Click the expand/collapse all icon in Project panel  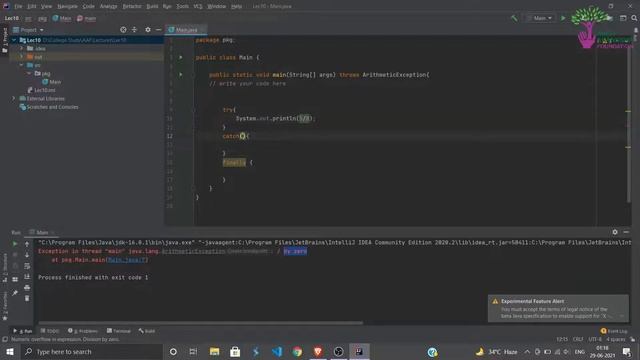(x=134, y=30)
